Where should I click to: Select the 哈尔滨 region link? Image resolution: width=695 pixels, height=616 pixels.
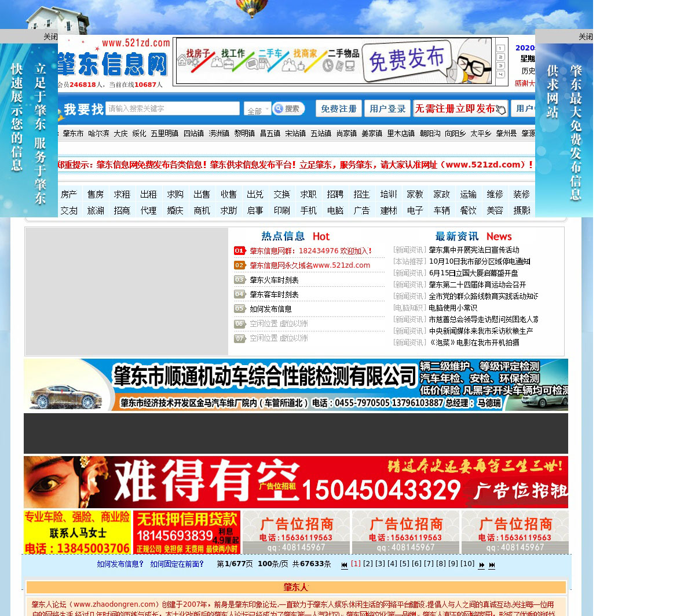pos(98,133)
